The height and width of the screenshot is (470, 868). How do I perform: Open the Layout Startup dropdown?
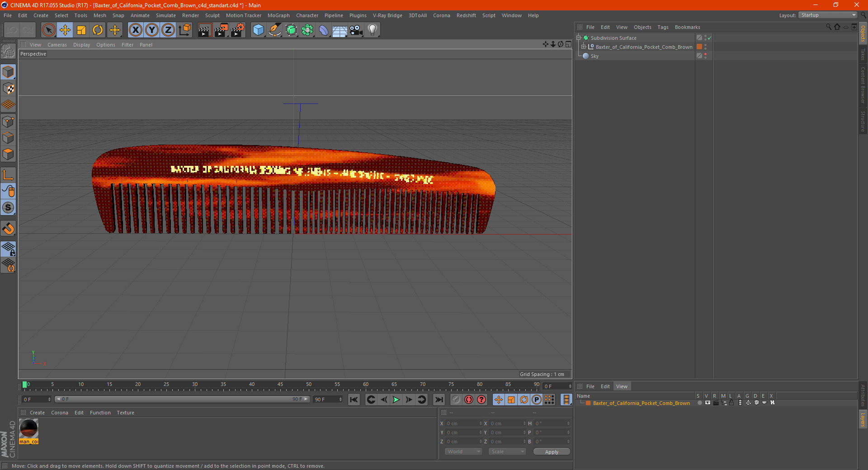828,15
